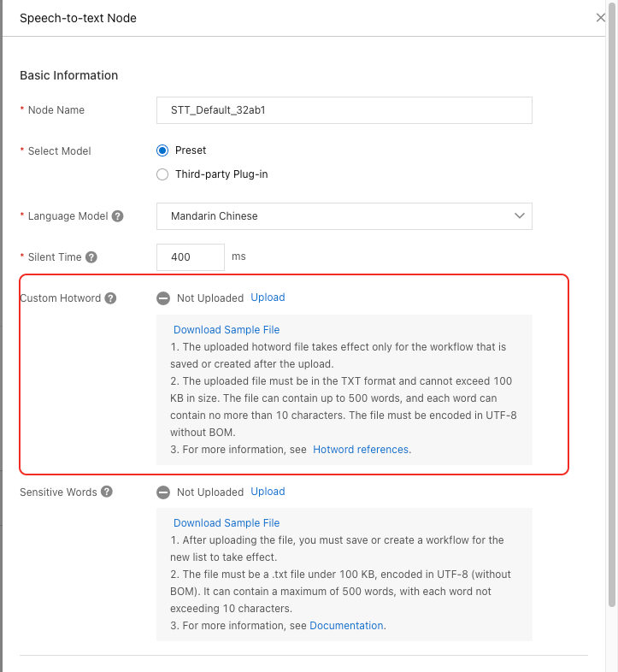The width and height of the screenshot is (618, 672).
Task: Open the Sensitive Words Documentation link
Action: (x=346, y=626)
